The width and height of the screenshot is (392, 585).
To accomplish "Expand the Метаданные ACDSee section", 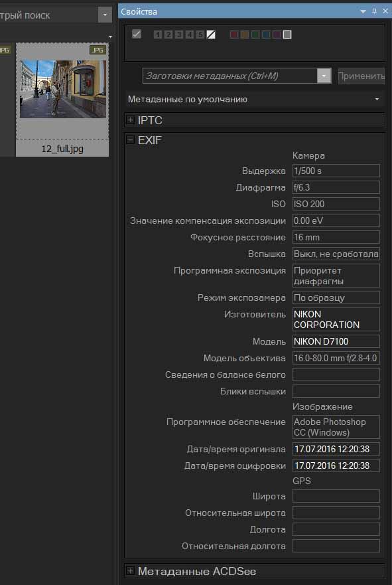I will (130, 570).
